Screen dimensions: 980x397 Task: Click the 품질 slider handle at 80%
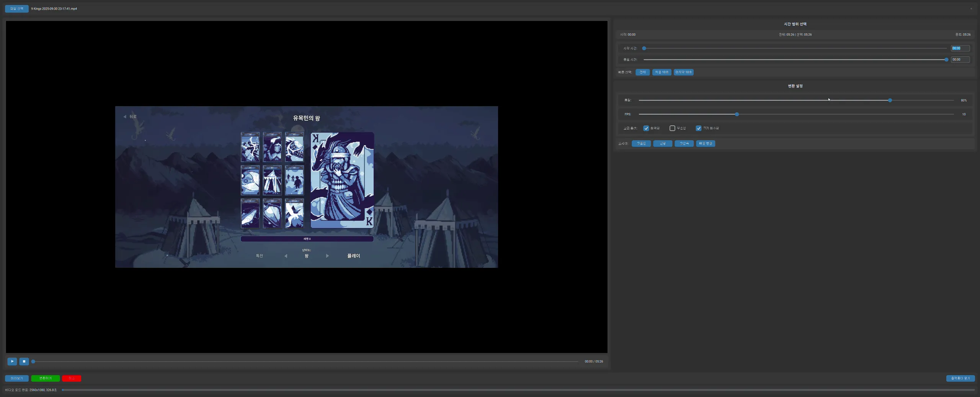coord(890,100)
